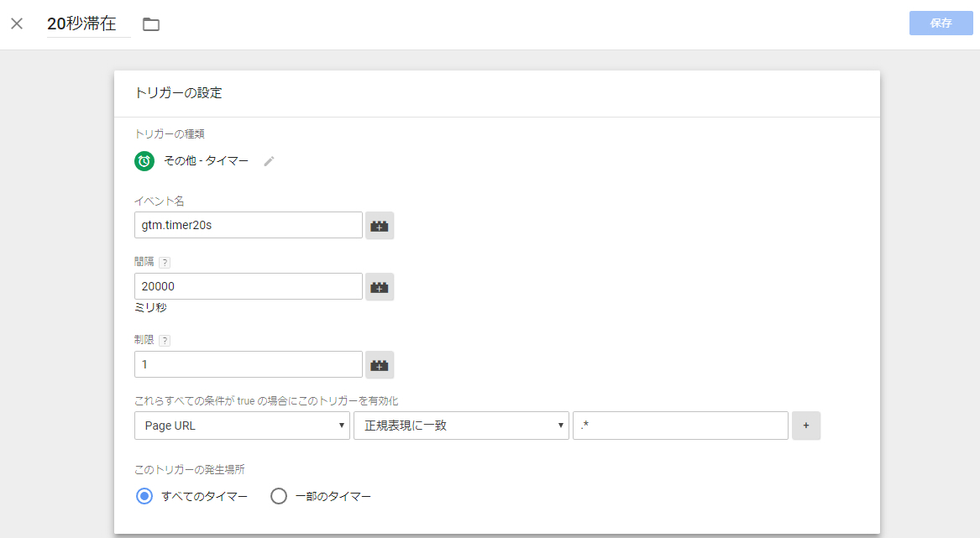Screen dimensions: 980x538
Task: Insert variable for the 制限 field
Action: coord(380,365)
